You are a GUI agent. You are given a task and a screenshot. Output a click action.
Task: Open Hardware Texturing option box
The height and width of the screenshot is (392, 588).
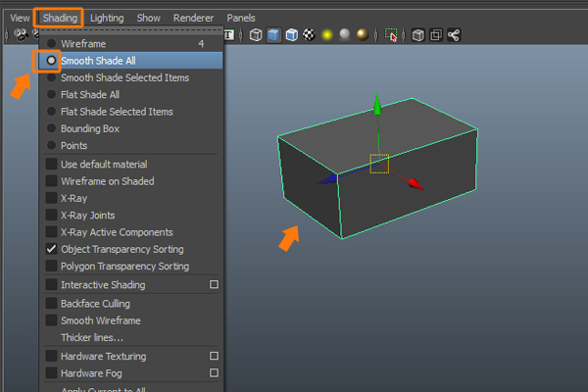pos(214,357)
